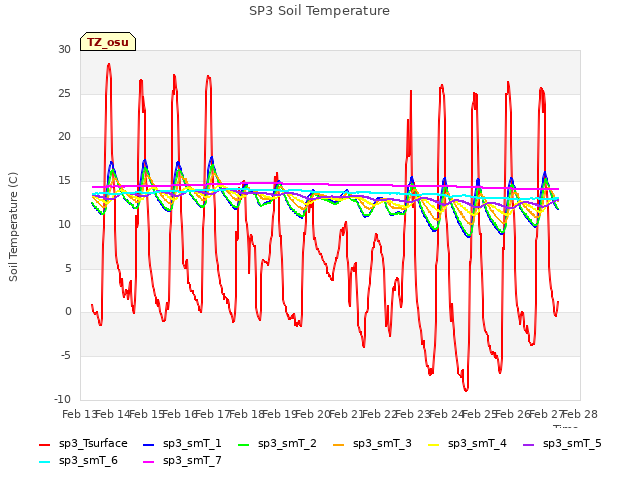The image size is (640, 480).
Task: Toggle sp3_smT_3 series via legend label
Action: 382,444
